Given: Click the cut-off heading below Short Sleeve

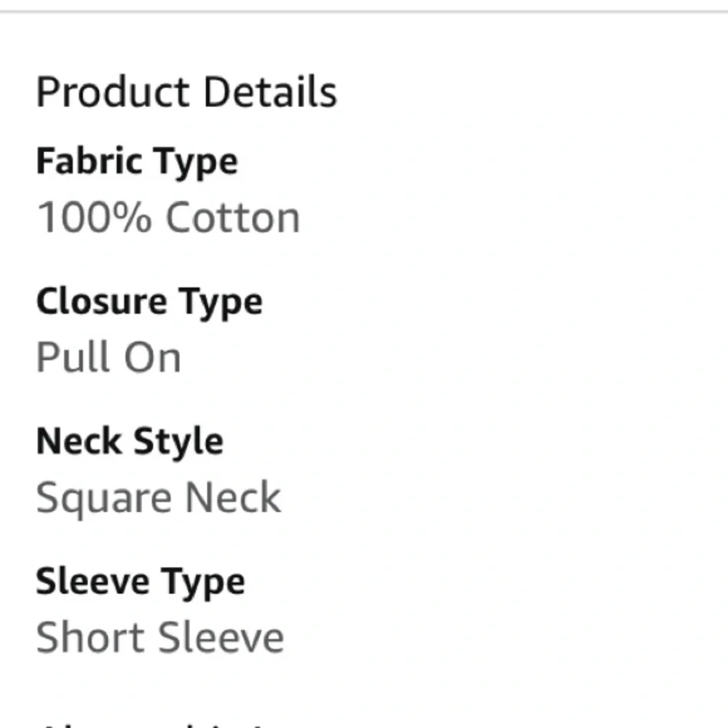Looking at the screenshot, I should tap(146, 724).
